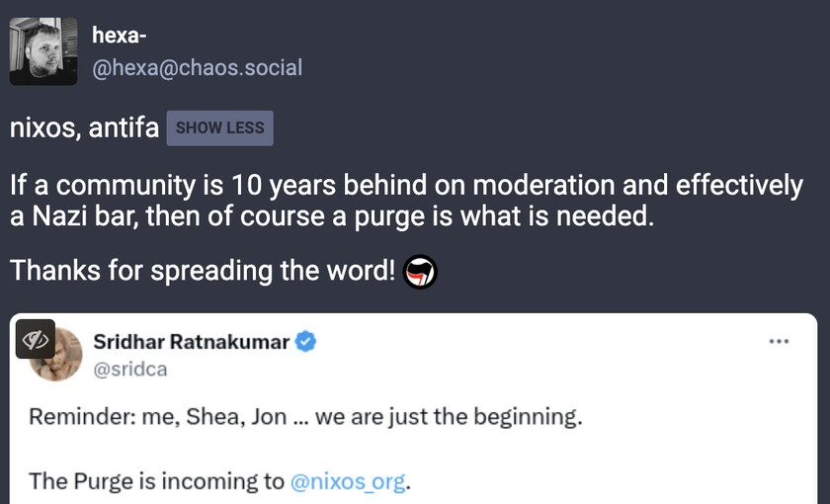
Task: Click the SHOW LESS content warning button
Action: 219,128
